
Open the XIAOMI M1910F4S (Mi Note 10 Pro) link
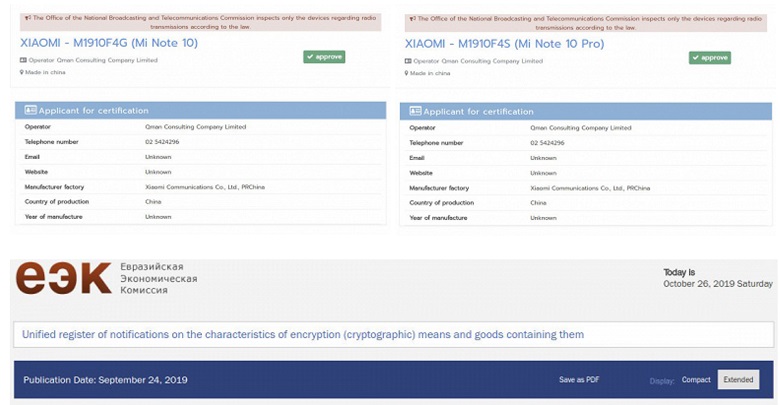(504, 44)
